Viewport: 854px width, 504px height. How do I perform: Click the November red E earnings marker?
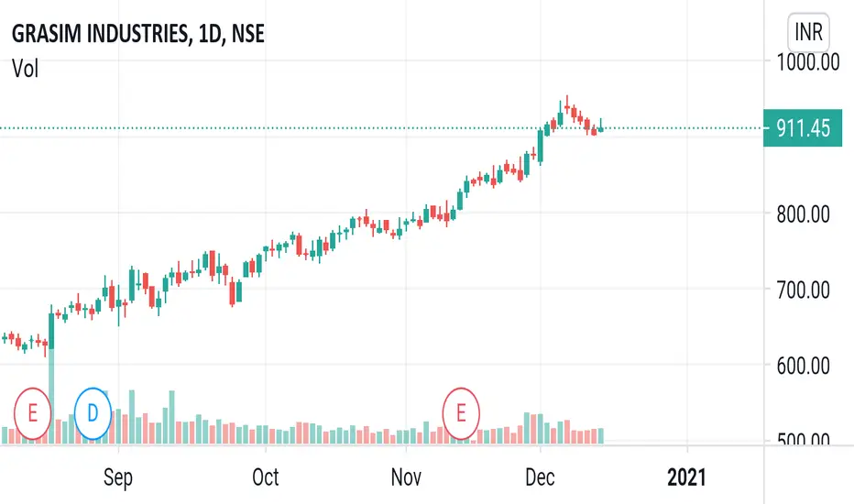pos(461,413)
